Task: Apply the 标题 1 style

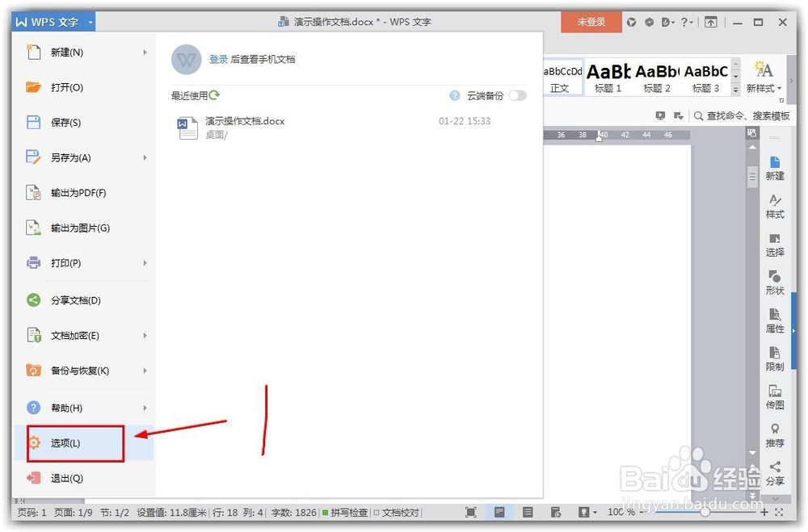Action: (x=608, y=77)
